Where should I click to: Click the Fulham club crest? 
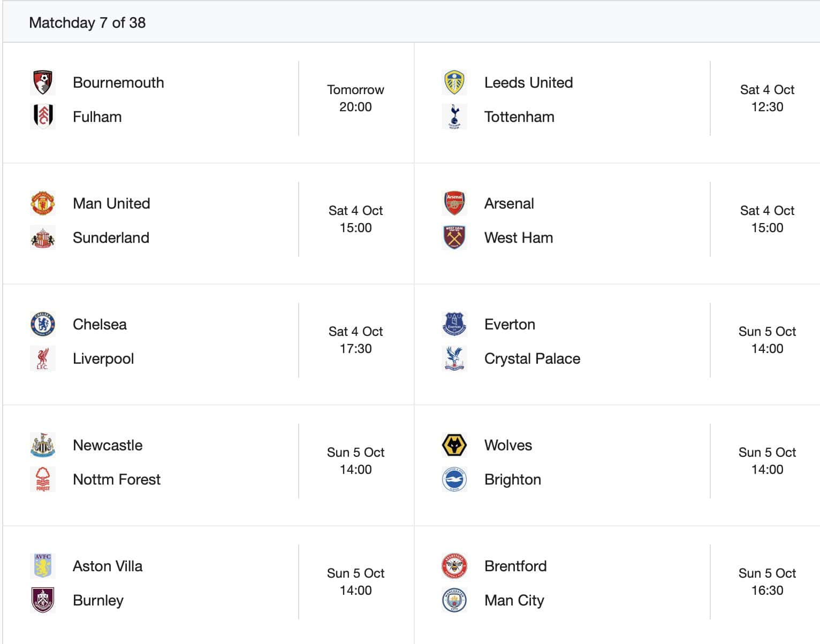click(x=42, y=117)
